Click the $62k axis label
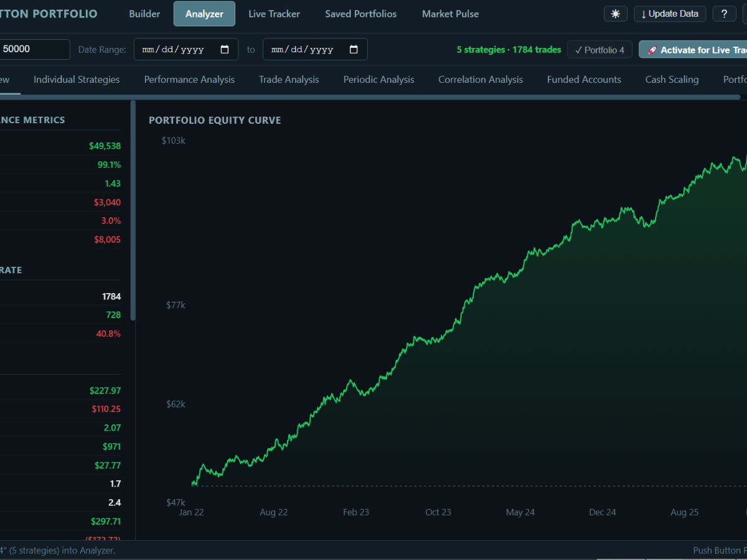The width and height of the screenshot is (747, 560). point(176,404)
